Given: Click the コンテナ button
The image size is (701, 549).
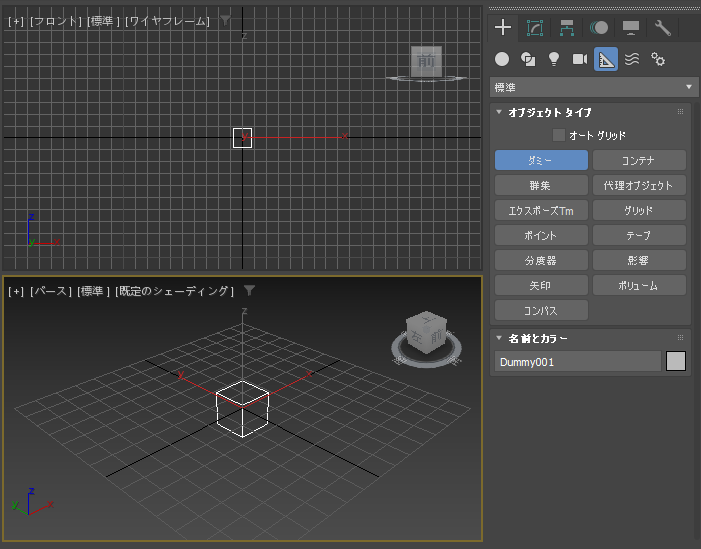Looking at the screenshot, I should pyautogui.click(x=639, y=160).
